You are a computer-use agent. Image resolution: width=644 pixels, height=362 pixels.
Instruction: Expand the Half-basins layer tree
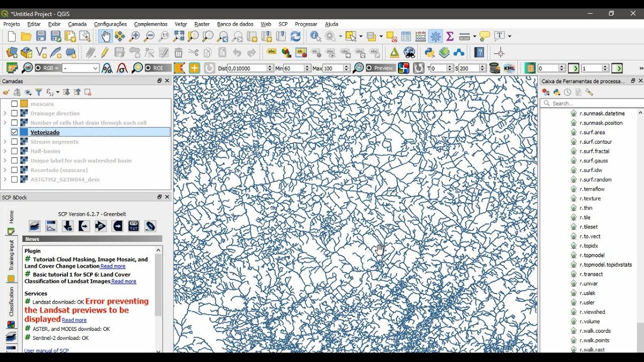[5, 151]
